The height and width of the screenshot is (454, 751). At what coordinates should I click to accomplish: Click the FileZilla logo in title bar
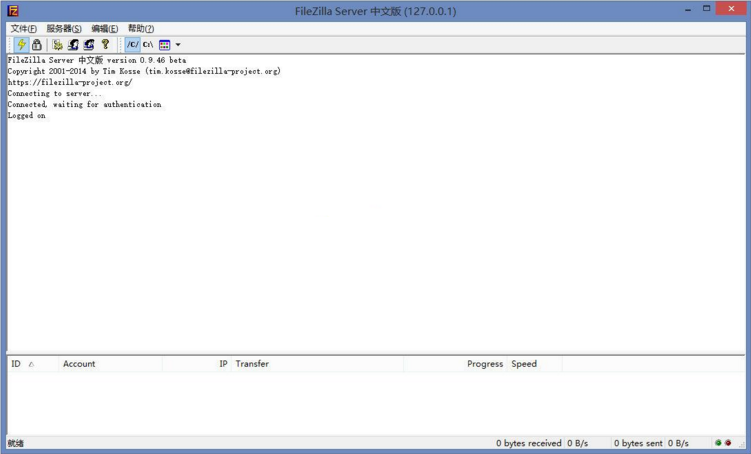(x=13, y=11)
